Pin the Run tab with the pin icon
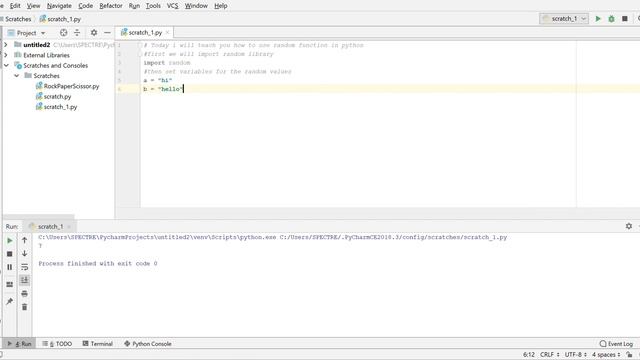 click(10, 301)
